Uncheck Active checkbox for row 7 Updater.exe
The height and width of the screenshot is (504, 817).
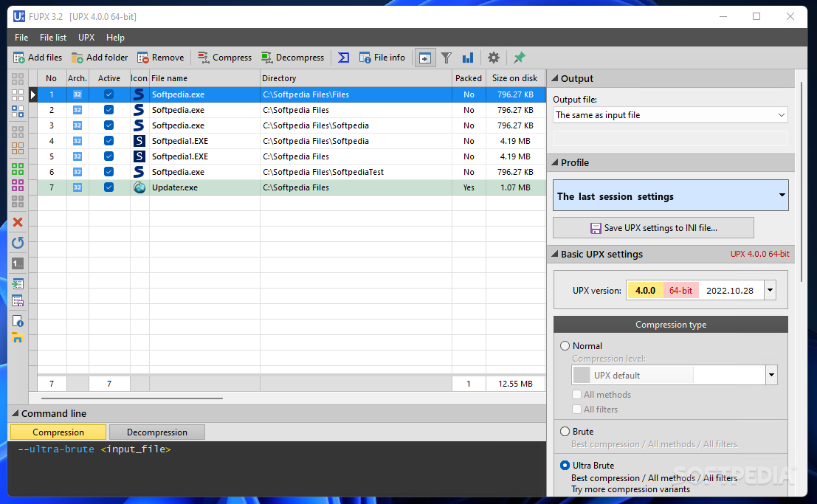108,187
